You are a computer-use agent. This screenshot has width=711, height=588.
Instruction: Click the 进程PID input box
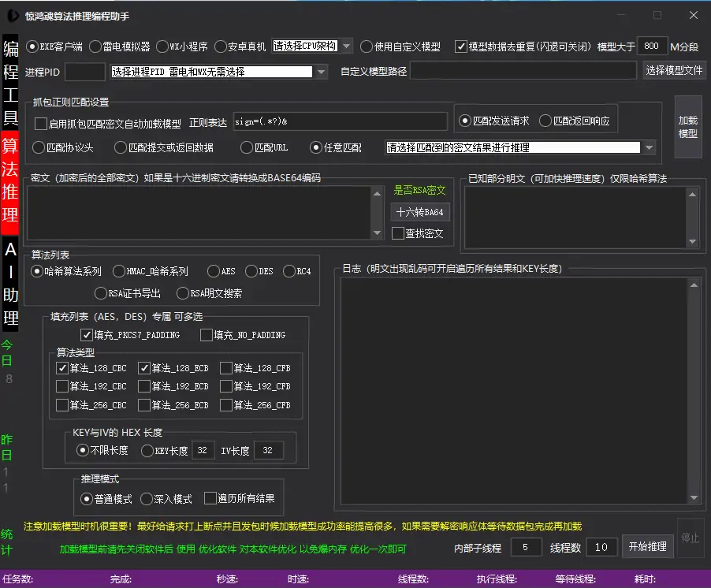coord(85,72)
